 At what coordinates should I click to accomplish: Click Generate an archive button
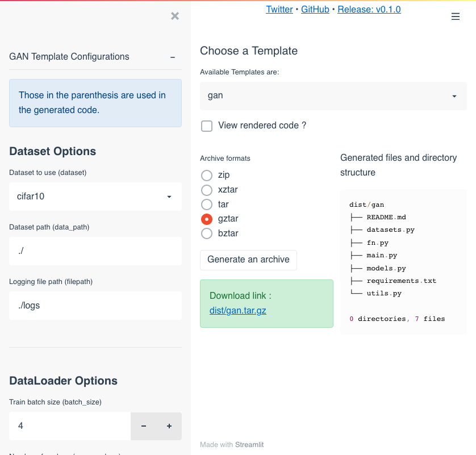pos(248,260)
